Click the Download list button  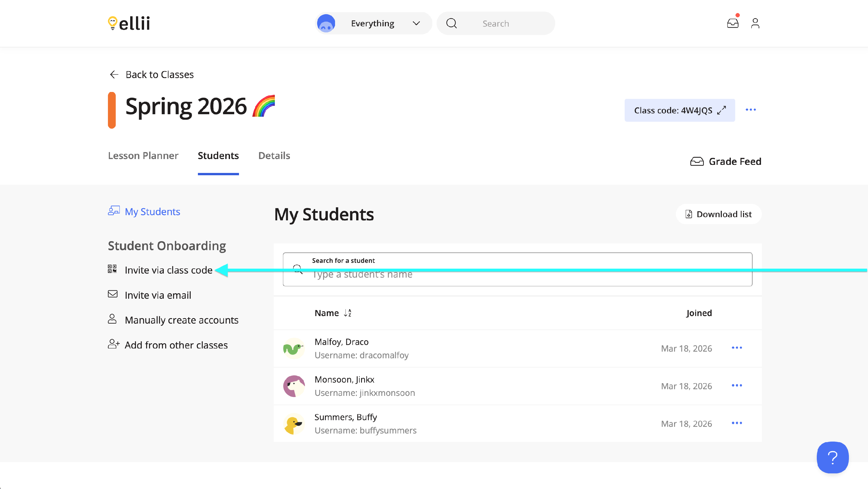(x=718, y=214)
